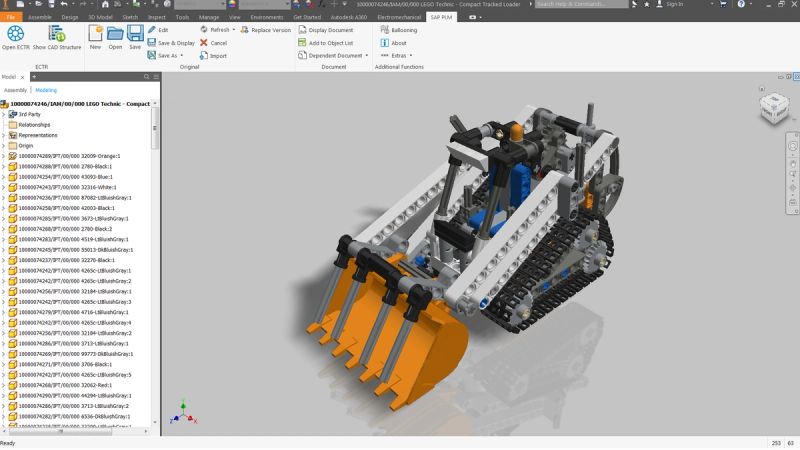The image size is (800, 450).
Task: Open the Autodesk A360 tab
Action: tap(348, 17)
